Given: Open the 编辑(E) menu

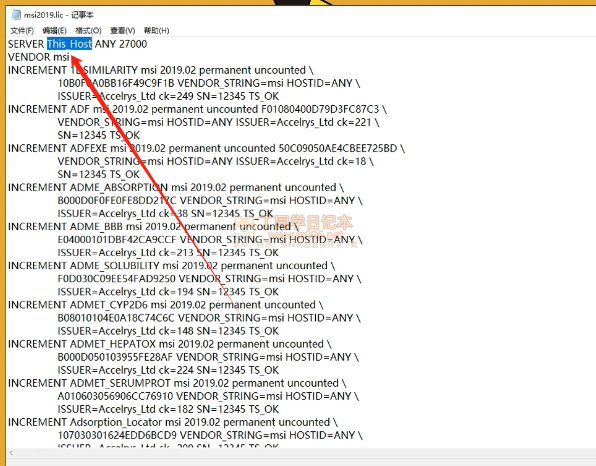Looking at the screenshot, I should click(54, 30).
